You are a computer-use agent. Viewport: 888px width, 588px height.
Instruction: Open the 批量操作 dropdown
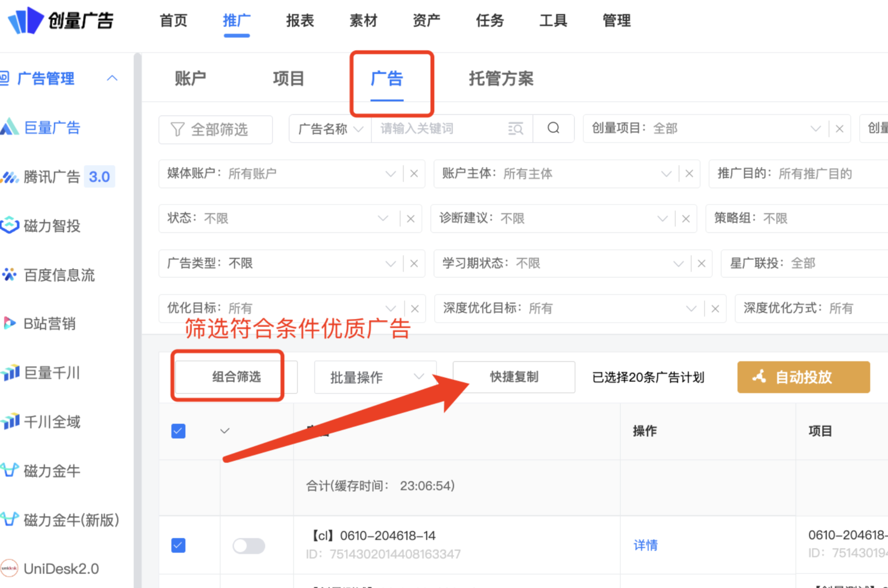[x=375, y=377]
